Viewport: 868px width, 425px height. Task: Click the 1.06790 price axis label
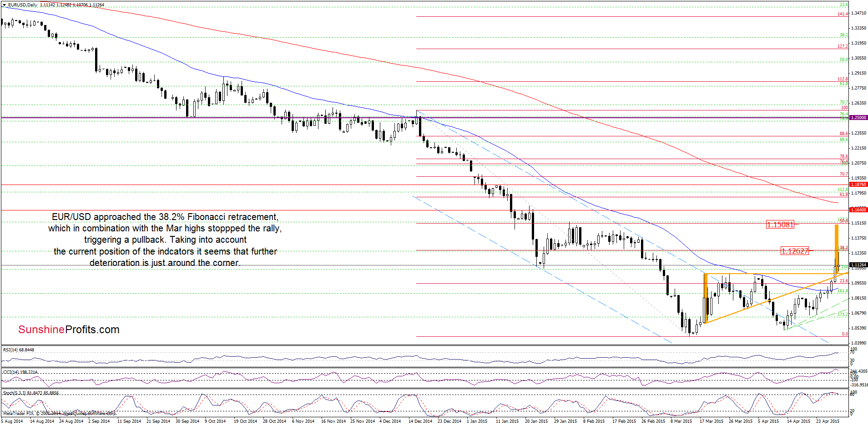pos(859,313)
